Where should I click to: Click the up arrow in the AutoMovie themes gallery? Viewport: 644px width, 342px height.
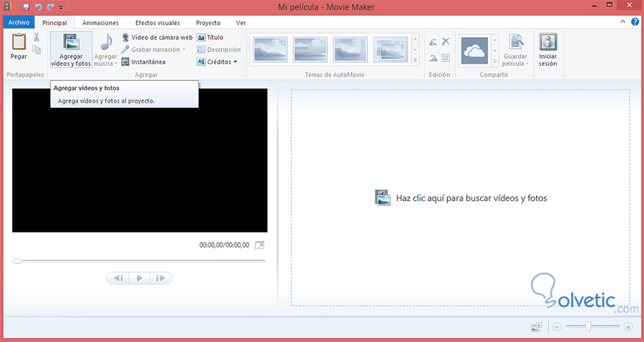coord(415,39)
